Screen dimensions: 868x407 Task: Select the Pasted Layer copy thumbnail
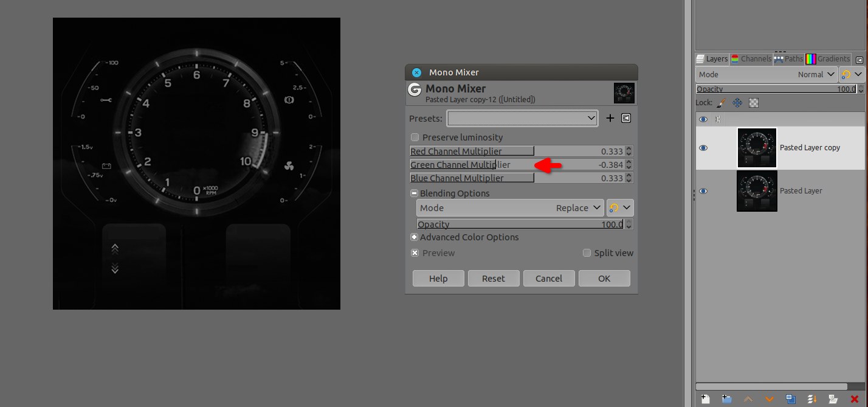(x=757, y=148)
